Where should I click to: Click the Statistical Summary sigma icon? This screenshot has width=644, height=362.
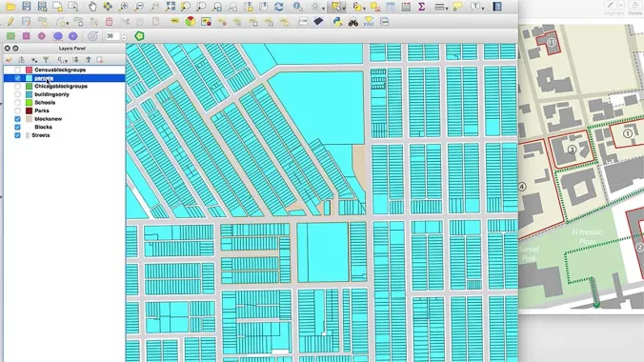[421, 7]
